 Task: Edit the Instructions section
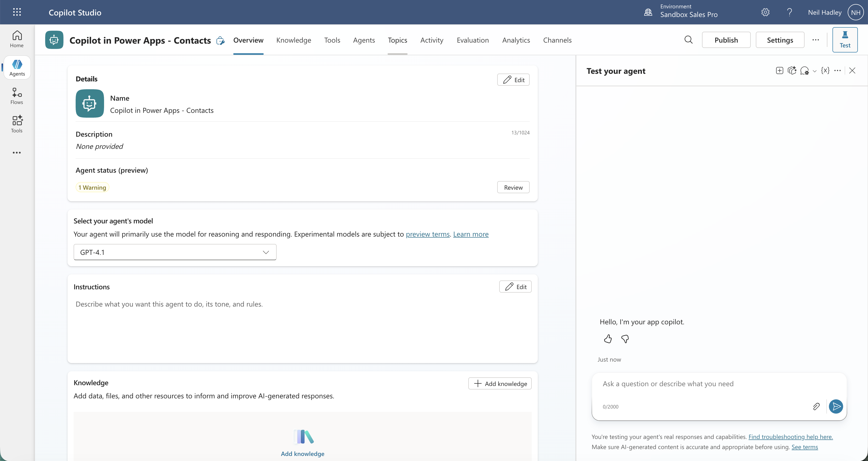515,287
